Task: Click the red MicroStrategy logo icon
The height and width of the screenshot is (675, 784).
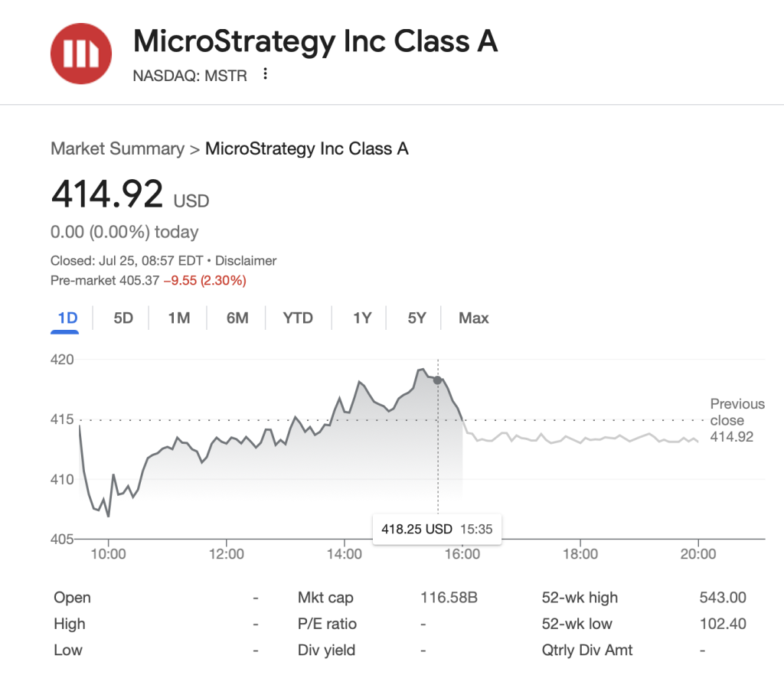Action: tap(80, 54)
